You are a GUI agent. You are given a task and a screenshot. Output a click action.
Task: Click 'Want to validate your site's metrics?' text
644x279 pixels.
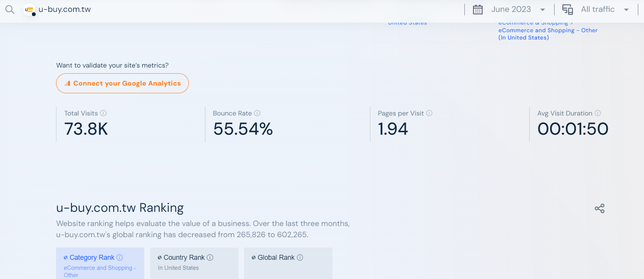[x=112, y=65]
